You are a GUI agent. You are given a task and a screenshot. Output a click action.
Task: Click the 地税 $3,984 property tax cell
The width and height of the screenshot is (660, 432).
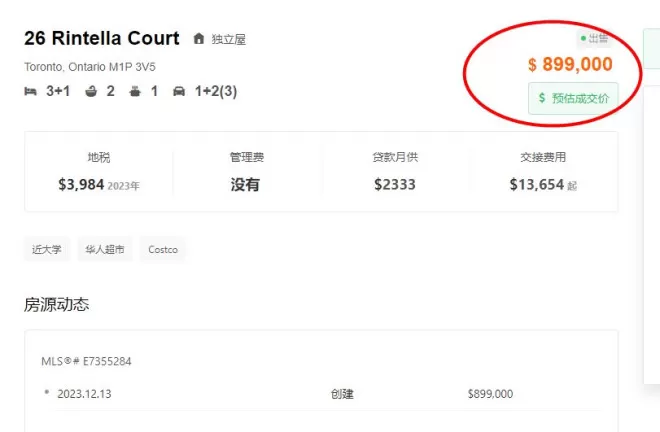coord(99,172)
